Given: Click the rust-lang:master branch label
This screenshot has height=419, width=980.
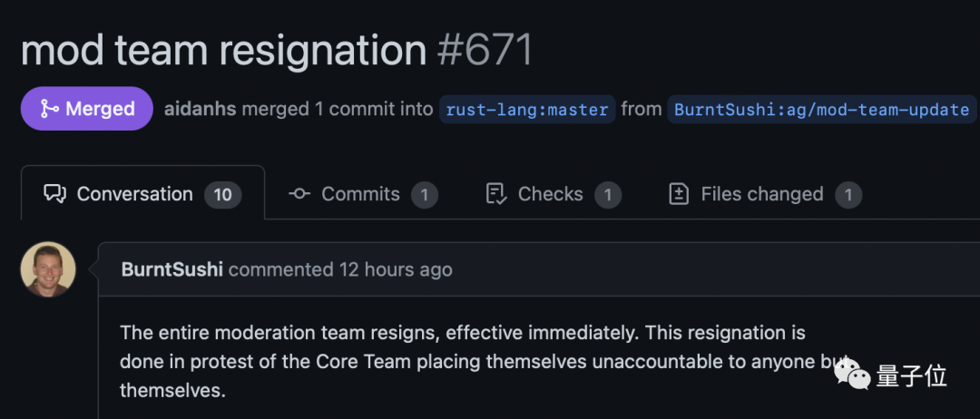Looking at the screenshot, I should (x=527, y=110).
